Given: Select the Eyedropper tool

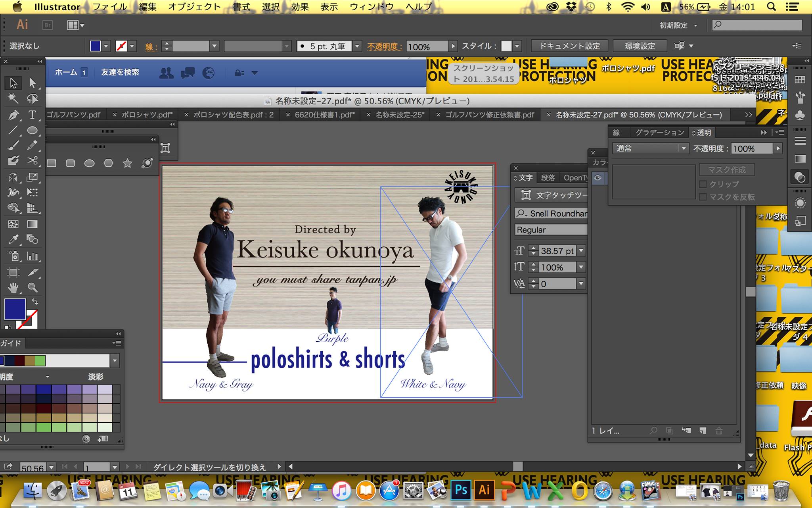Looking at the screenshot, I should click(x=13, y=239).
